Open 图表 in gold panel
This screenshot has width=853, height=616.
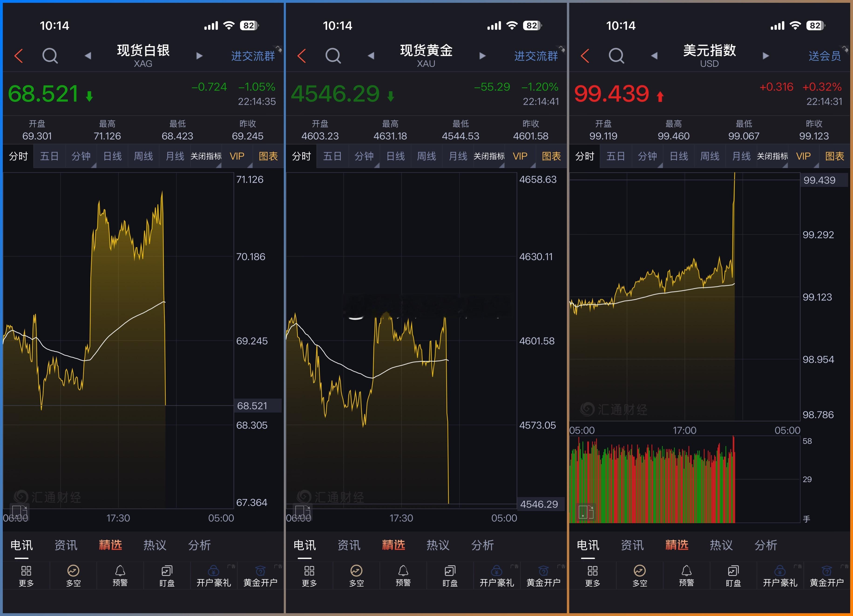tap(551, 156)
